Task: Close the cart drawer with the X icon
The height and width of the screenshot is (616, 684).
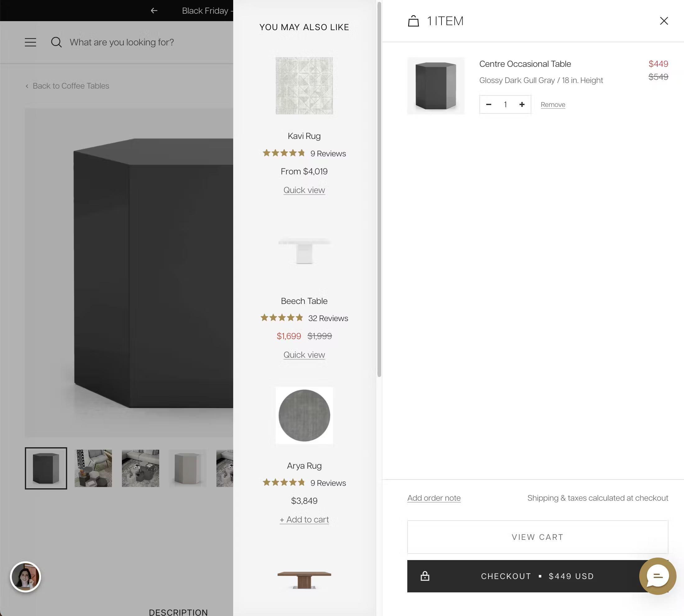Action: pyautogui.click(x=663, y=21)
